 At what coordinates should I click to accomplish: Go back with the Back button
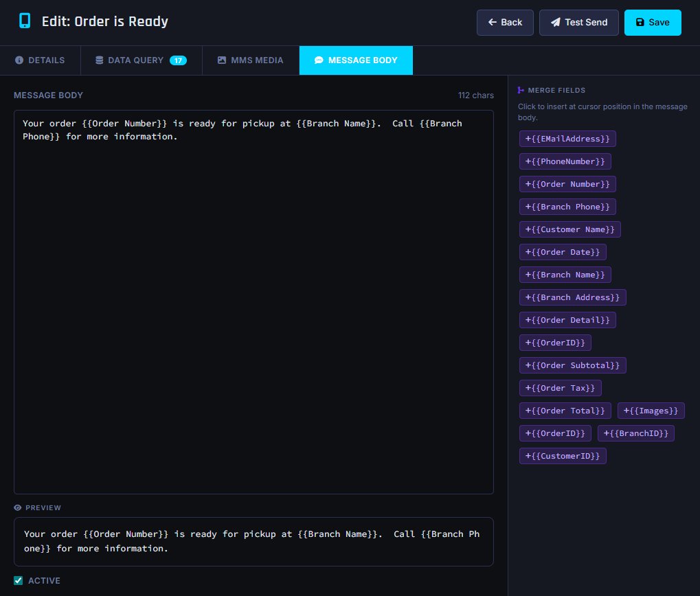tap(505, 22)
